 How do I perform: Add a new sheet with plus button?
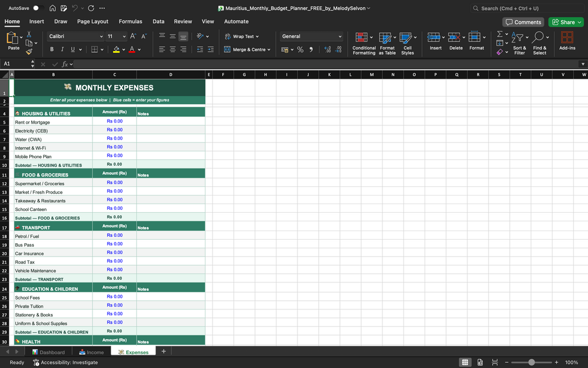tap(164, 351)
